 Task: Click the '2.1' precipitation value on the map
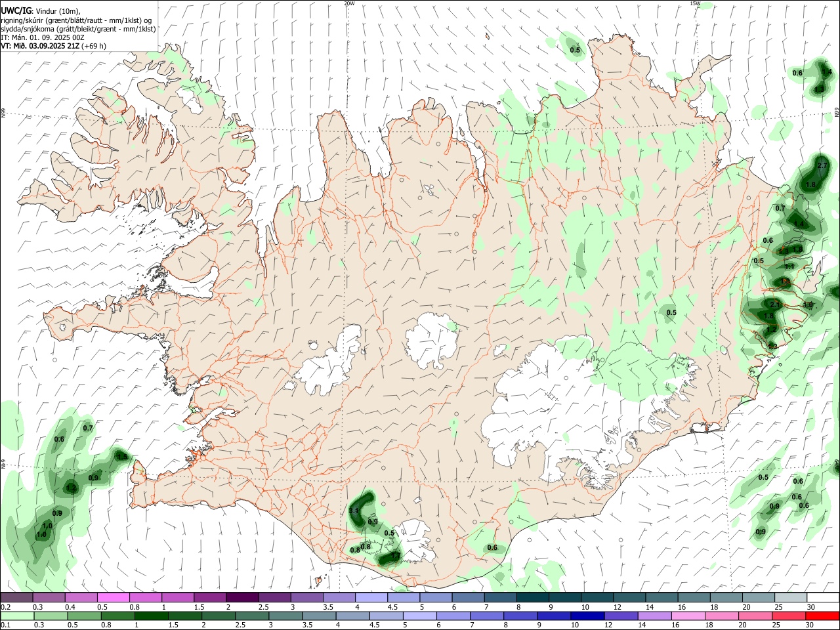tap(774, 304)
